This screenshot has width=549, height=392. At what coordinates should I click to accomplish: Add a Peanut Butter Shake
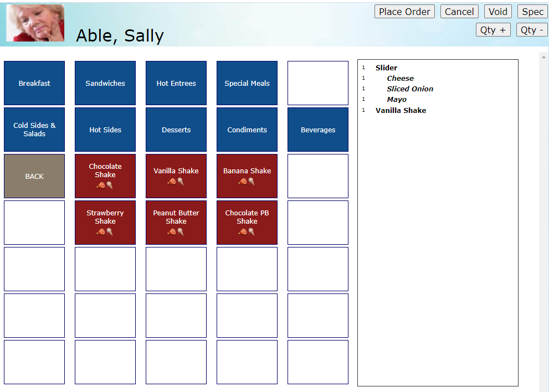(176, 223)
